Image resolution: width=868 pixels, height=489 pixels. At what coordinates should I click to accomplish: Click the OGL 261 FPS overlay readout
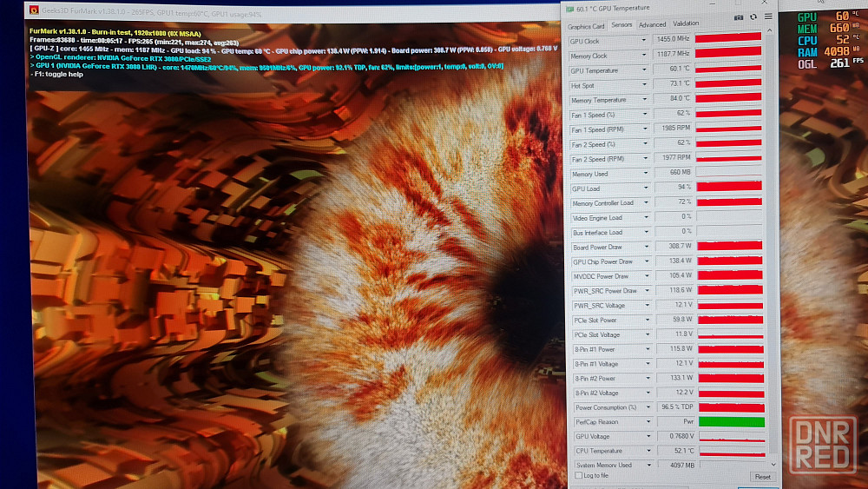(x=830, y=63)
